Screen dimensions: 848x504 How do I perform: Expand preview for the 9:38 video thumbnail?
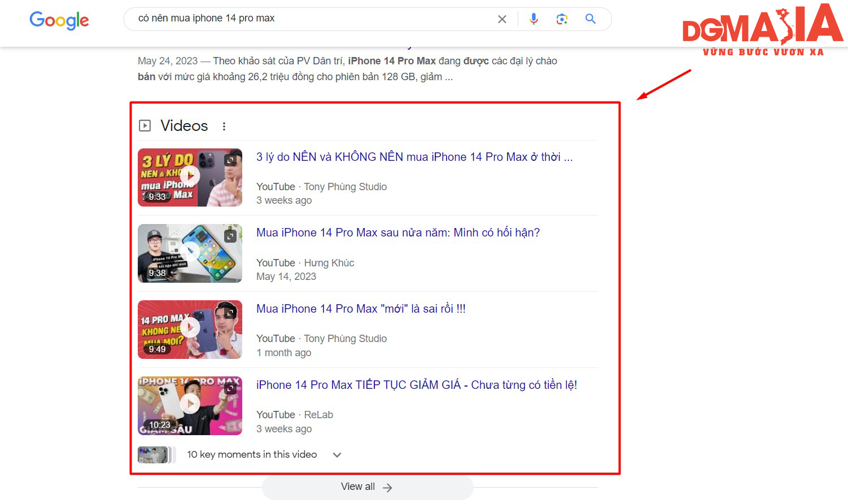[x=230, y=236]
